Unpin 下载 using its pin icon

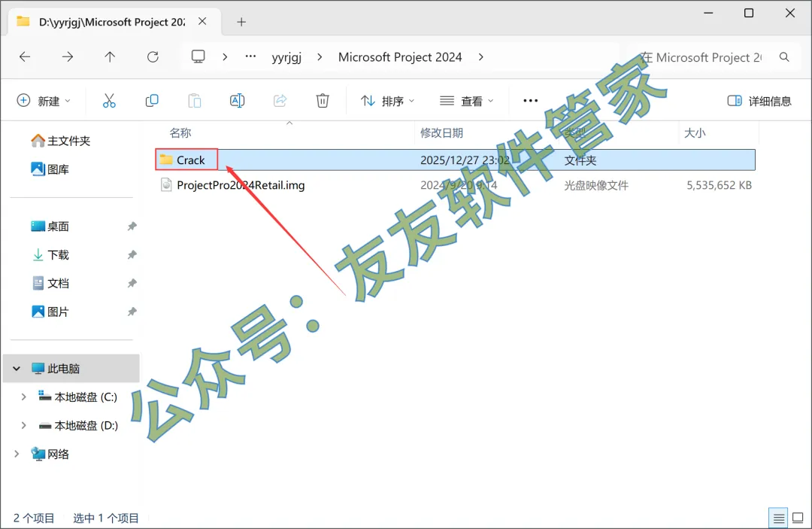point(132,255)
